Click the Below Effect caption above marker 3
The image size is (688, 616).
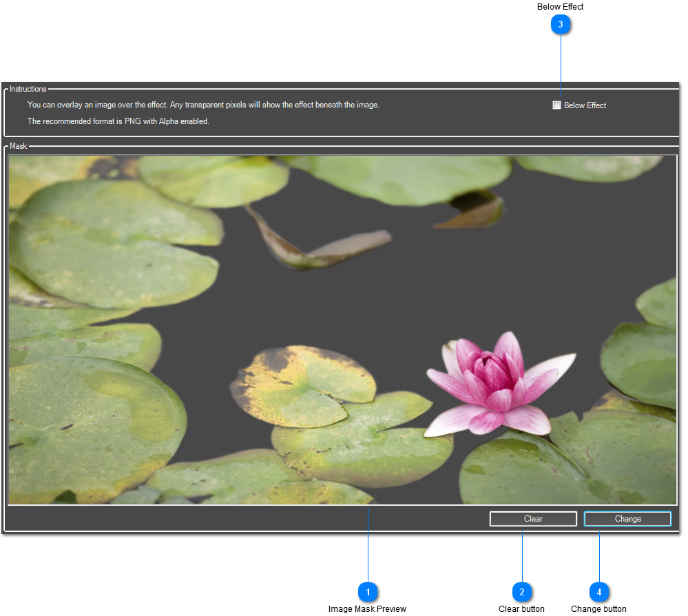[560, 6]
